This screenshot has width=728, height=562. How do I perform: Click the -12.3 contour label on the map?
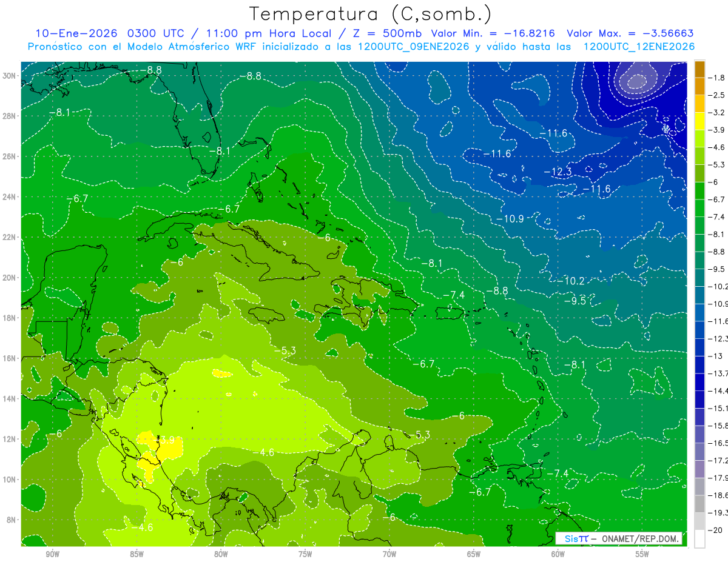tap(558, 172)
